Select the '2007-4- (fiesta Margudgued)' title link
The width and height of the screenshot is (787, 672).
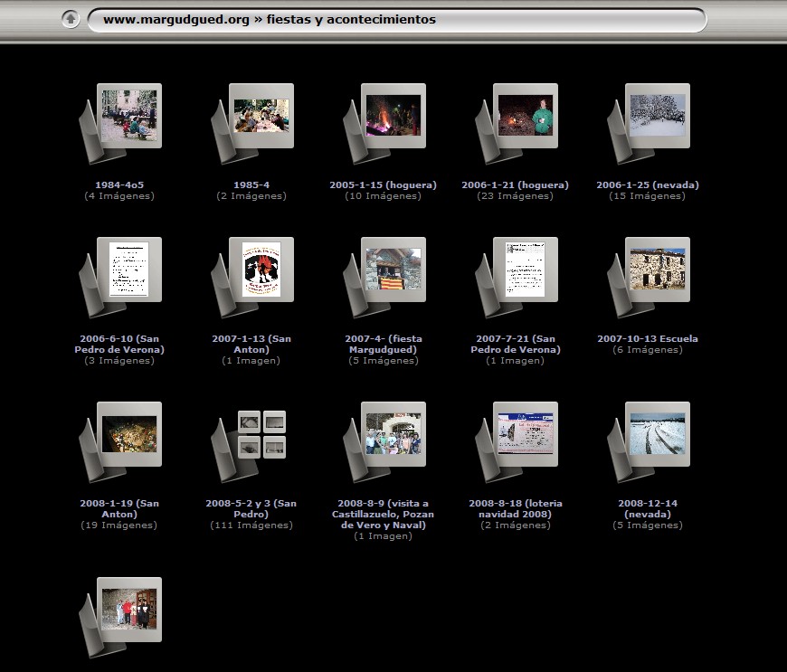[384, 345]
